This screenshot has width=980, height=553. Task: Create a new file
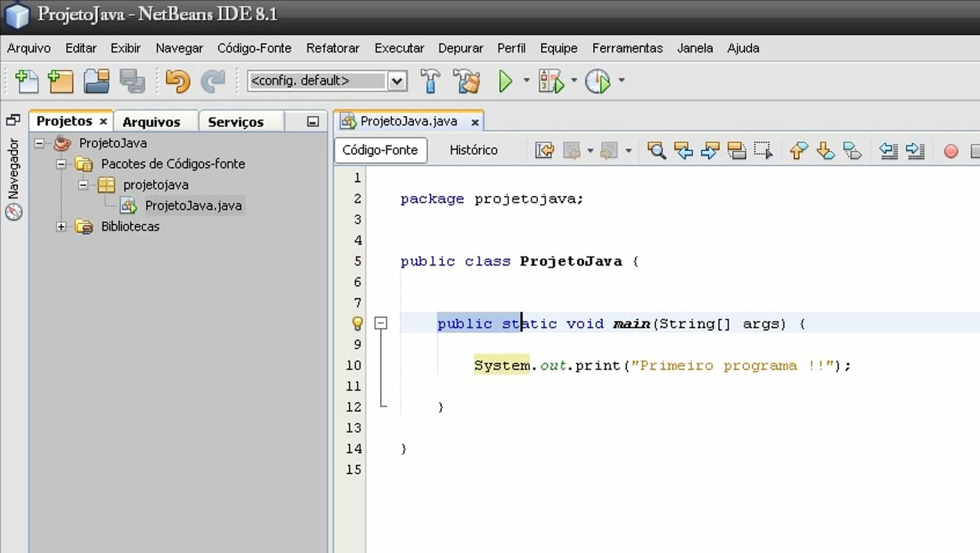click(x=27, y=81)
